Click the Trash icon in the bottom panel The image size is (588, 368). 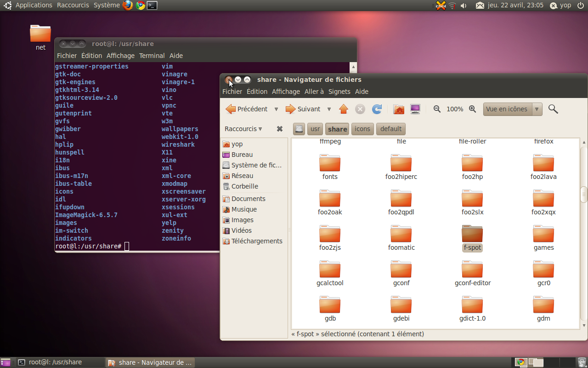pyautogui.click(x=582, y=362)
